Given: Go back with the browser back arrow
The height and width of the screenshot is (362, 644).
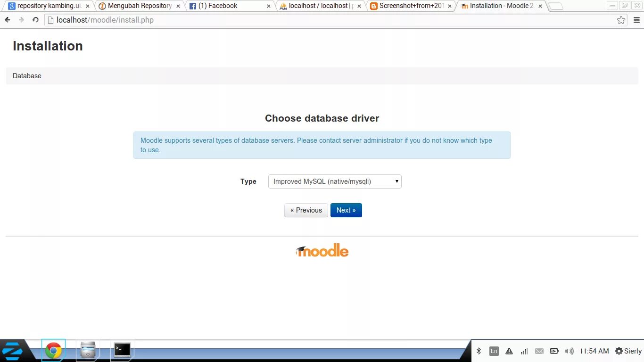Looking at the screenshot, I should click(x=8, y=20).
